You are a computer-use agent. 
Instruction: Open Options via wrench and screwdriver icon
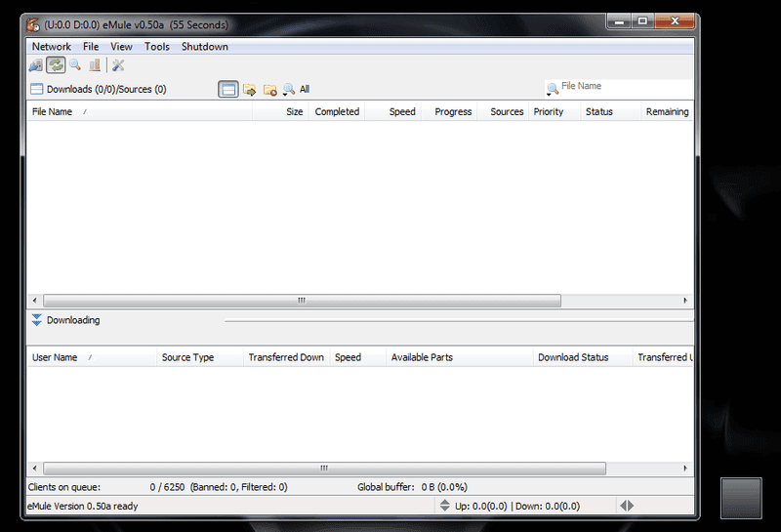118,65
